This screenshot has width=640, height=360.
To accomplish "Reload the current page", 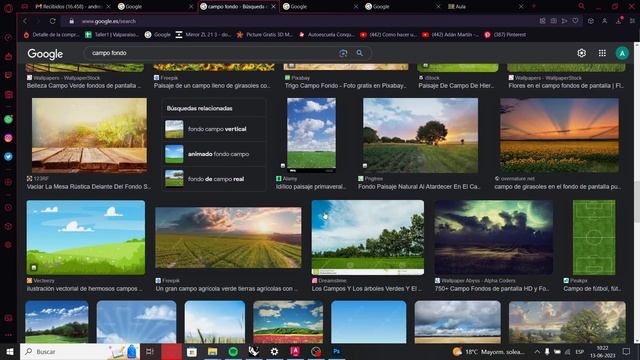I will [53, 21].
